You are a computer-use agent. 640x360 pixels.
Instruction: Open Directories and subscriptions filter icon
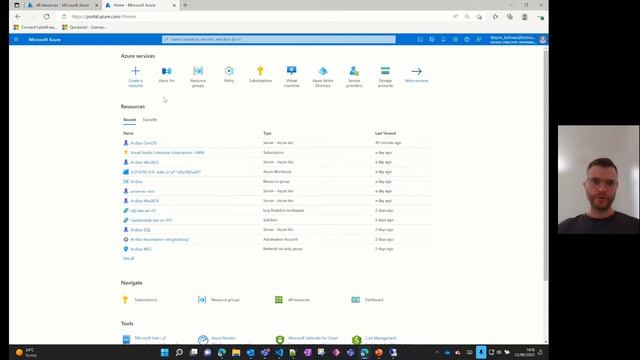coord(432,40)
